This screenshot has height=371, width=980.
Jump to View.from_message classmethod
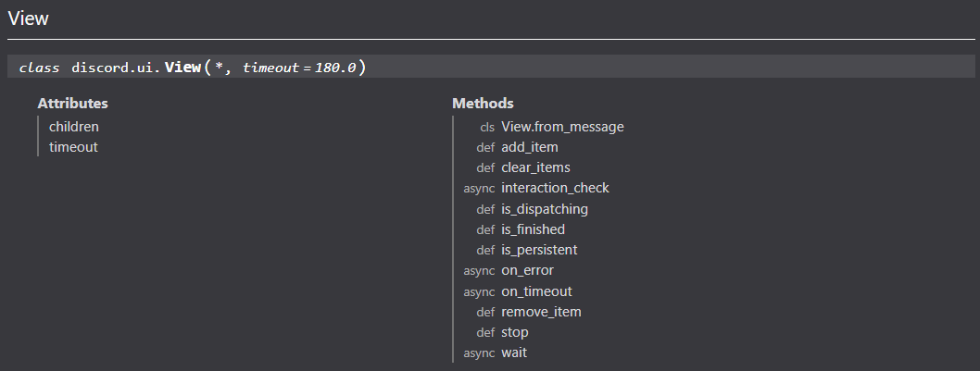(562, 127)
